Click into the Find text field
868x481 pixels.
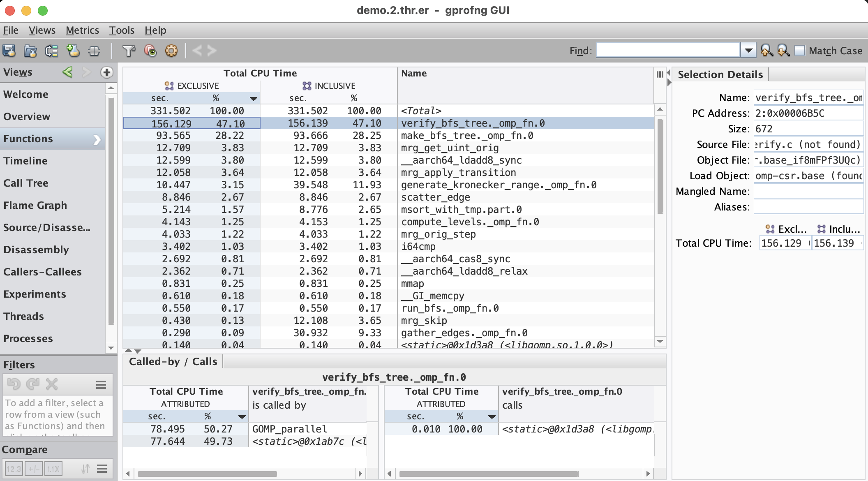click(668, 51)
